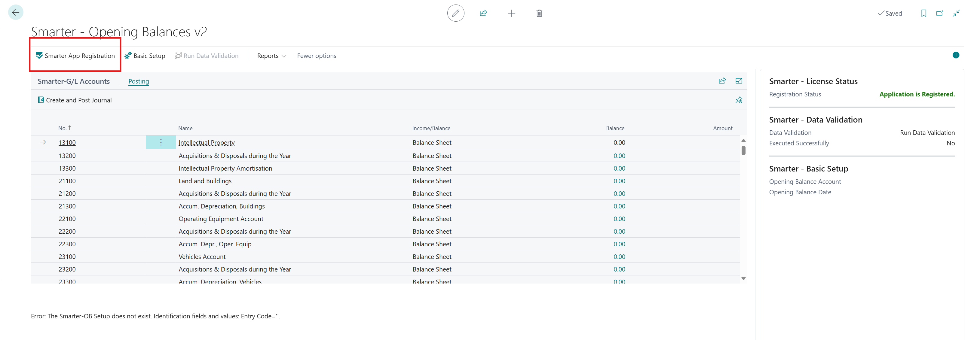The height and width of the screenshot is (340, 980).
Task: Click the Amount column header
Action: [722, 128]
